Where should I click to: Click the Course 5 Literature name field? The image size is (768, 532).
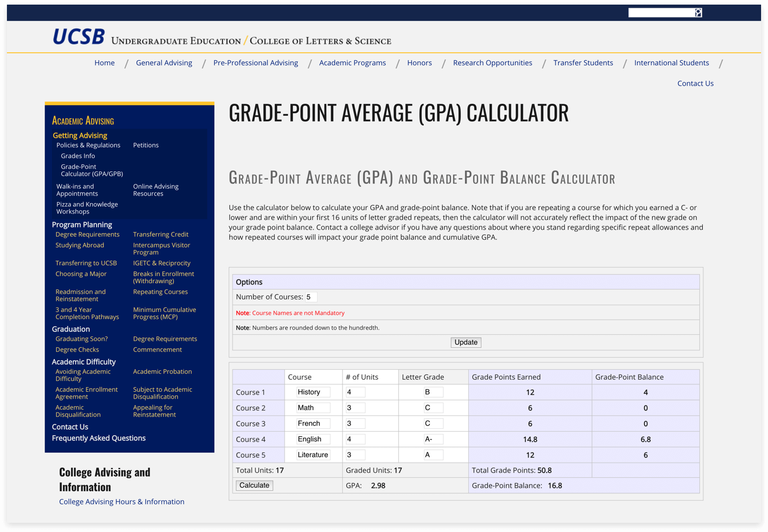[313, 455]
